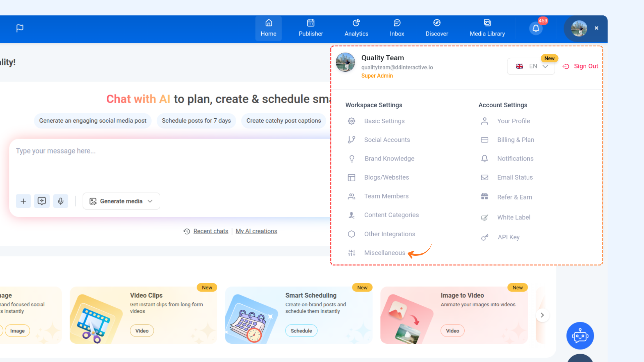Click the plus attachment icon
This screenshot has height=362, width=644.
[23, 201]
